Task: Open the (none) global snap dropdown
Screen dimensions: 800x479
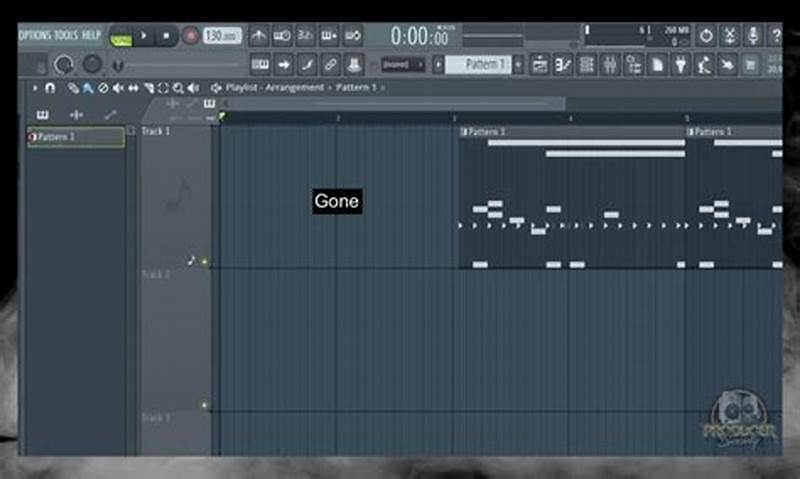Action: 403,65
